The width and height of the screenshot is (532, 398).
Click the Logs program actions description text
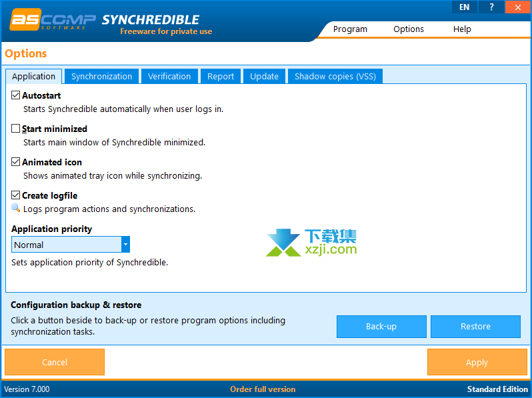[x=109, y=209]
